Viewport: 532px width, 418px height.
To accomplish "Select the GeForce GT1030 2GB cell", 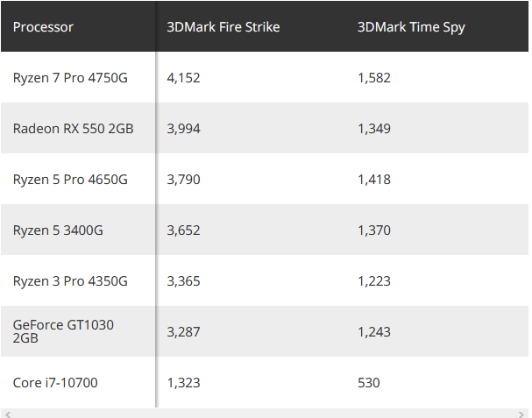I will coord(63,331).
